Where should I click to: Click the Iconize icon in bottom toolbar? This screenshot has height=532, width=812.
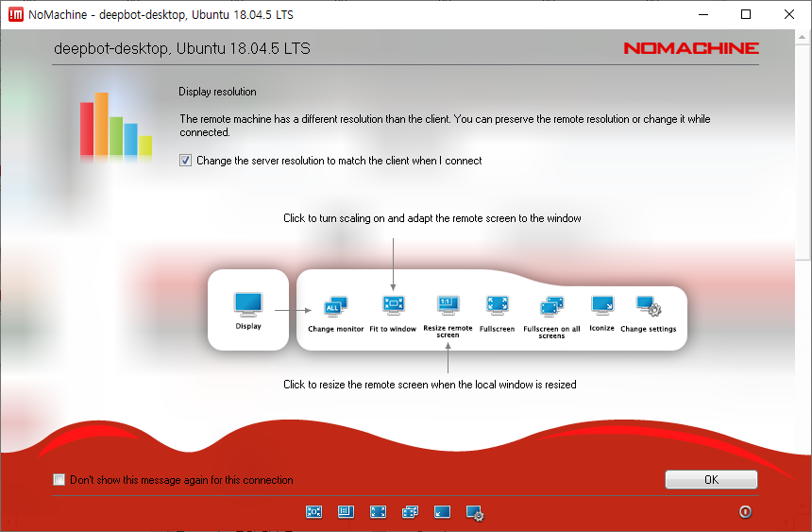point(442,512)
